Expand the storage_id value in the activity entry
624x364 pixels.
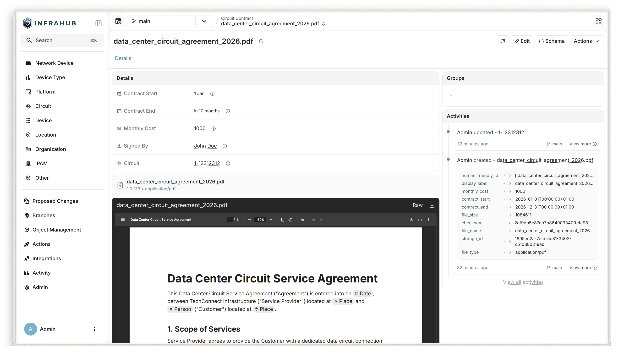[510, 241]
